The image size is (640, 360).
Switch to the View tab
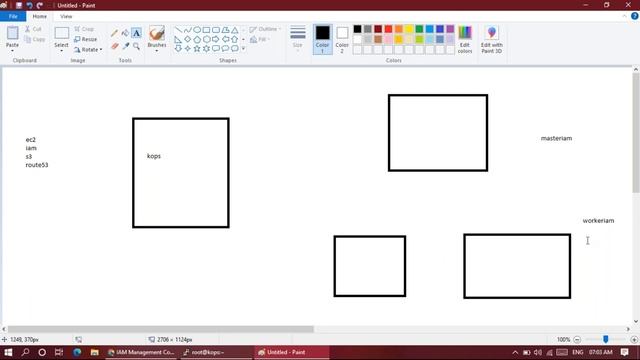point(66,16)
